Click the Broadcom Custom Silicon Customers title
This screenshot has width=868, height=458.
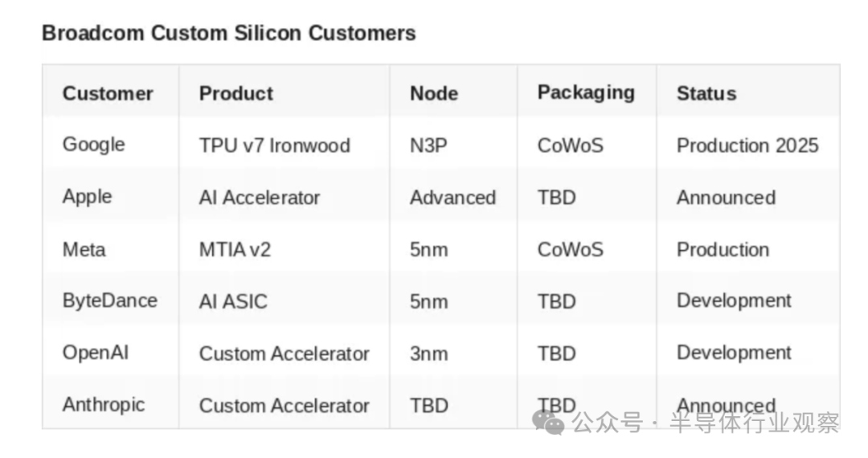pos(228,34)
